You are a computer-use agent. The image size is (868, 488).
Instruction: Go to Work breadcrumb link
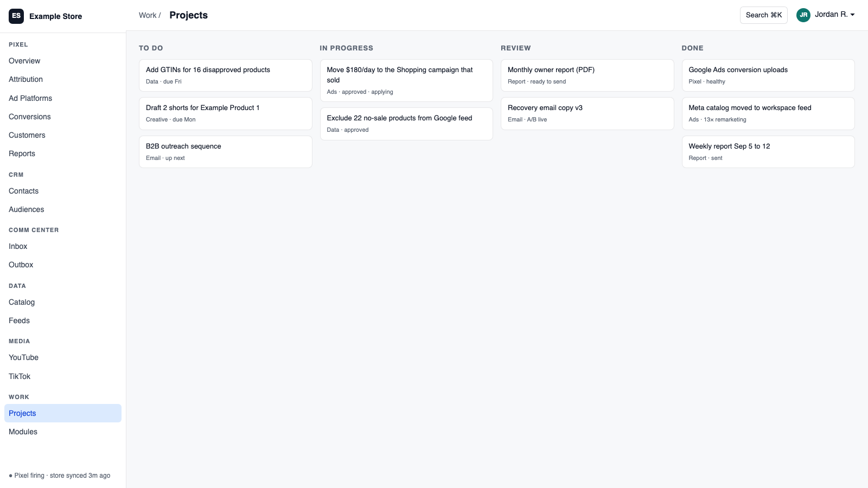point(148,15)
